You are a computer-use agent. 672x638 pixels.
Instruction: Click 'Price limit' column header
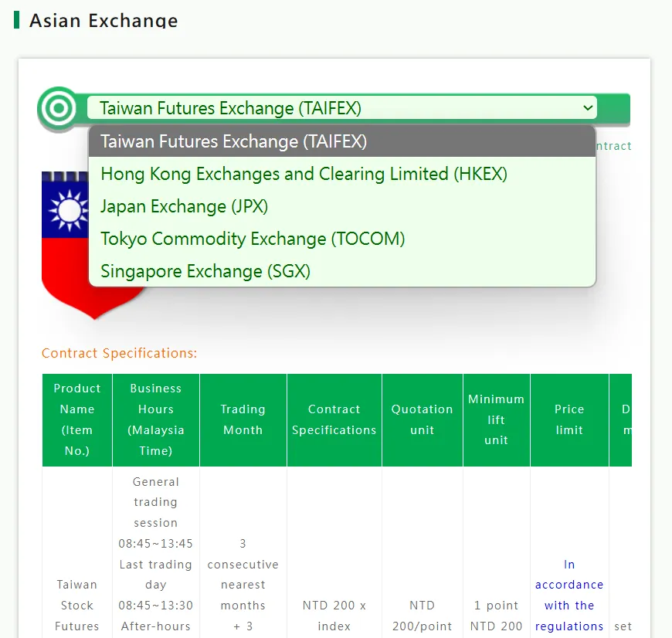pyautogui.click(x=569, y=420)
